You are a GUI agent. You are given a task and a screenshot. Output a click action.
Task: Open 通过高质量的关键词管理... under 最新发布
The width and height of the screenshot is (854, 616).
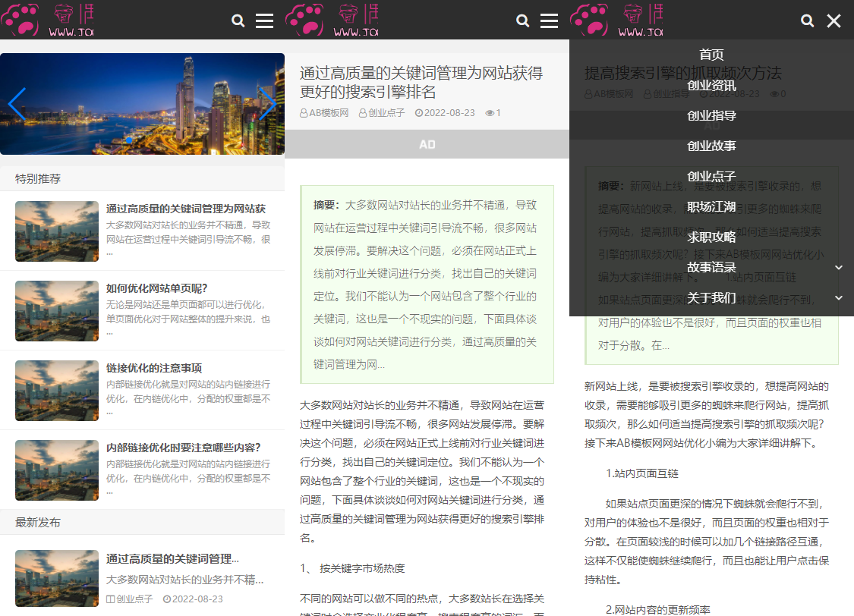172,559
